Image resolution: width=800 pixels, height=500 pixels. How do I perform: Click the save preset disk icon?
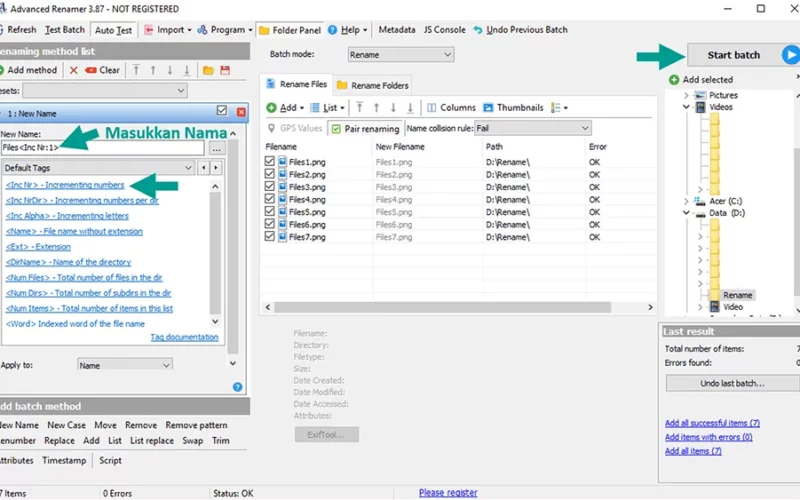[x=225, y=70]
